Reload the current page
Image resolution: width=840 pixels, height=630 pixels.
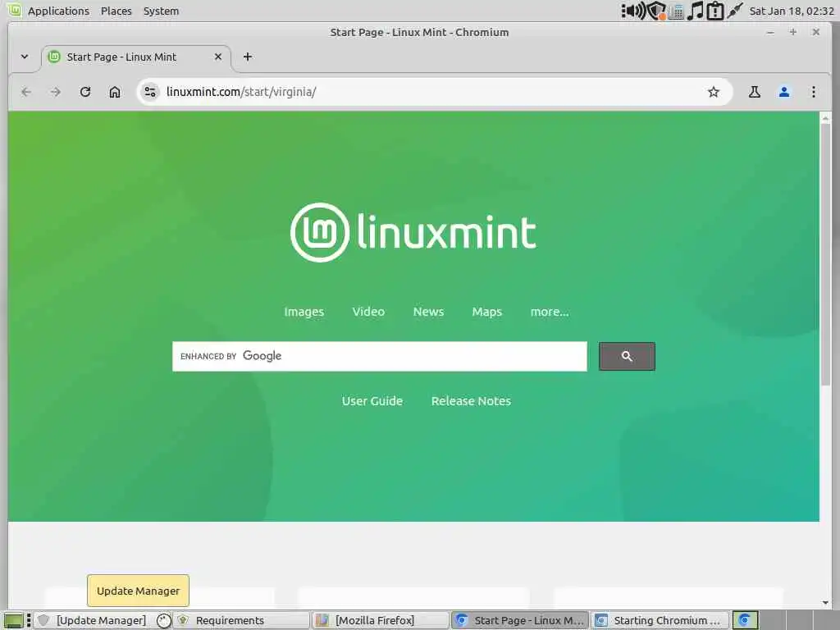(85, 92)
